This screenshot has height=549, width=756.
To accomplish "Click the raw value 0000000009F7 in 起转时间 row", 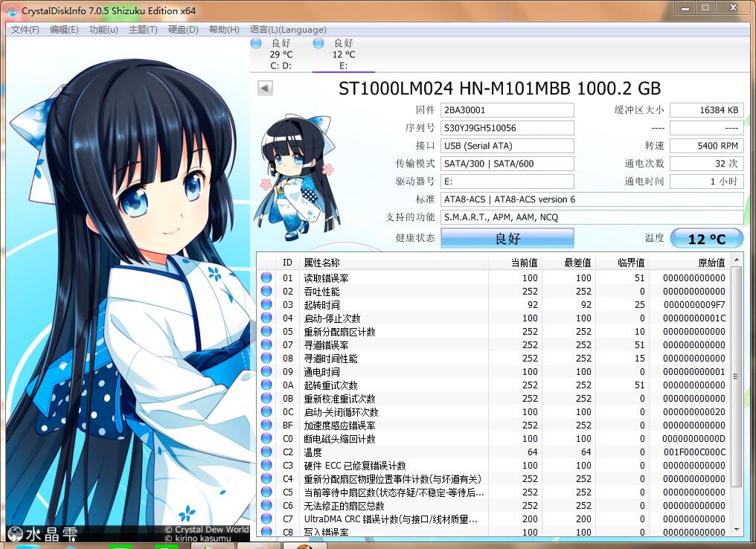I will point(694,304).
